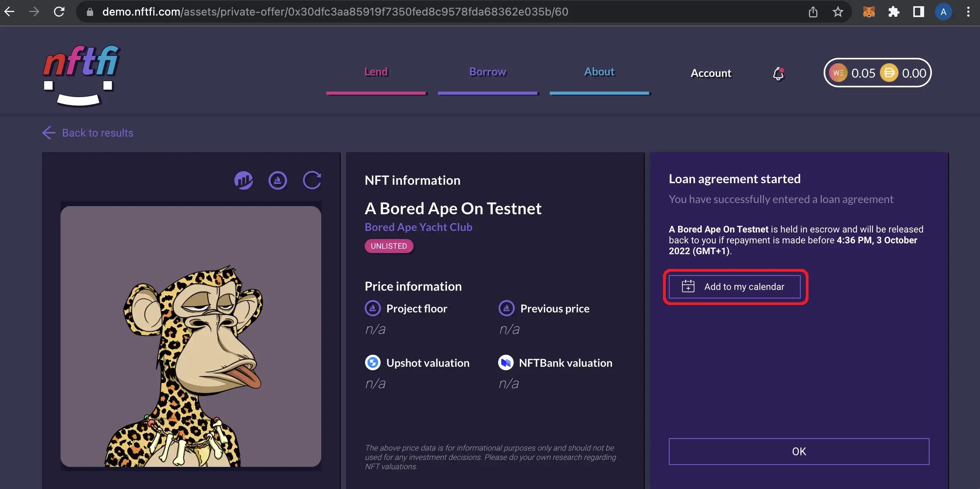Click the Bored Ape Yacht Club link
Viewport: 980px width, 489px height.
click(418, 227)
